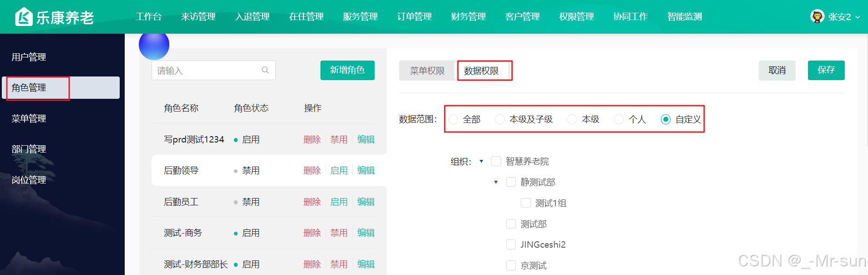This screenshot has height=275, width=868.
Task: Open the 来访管理 top menu
Action: 198,17
